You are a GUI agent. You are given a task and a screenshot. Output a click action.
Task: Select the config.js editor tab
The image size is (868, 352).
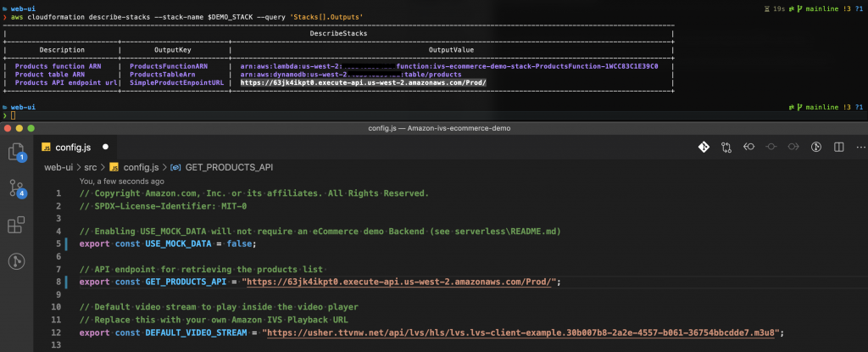pyautogui.click(x=76, y=148)
